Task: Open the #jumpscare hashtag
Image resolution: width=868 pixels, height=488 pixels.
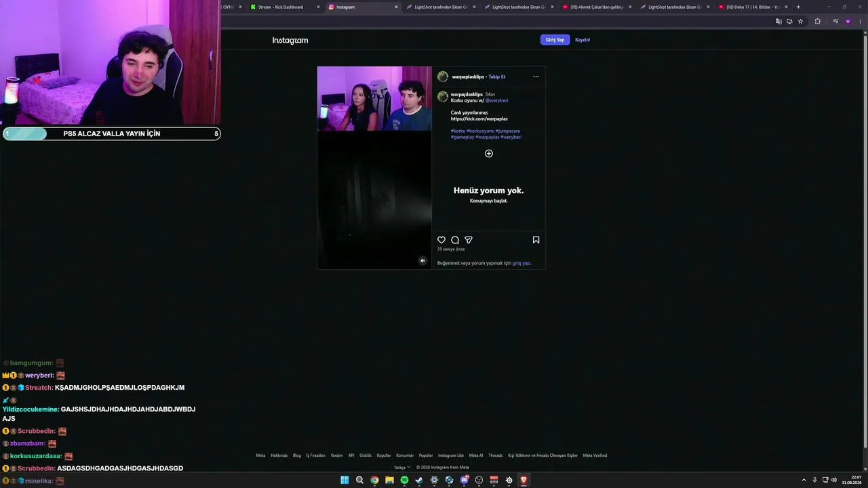Action: 508,131
